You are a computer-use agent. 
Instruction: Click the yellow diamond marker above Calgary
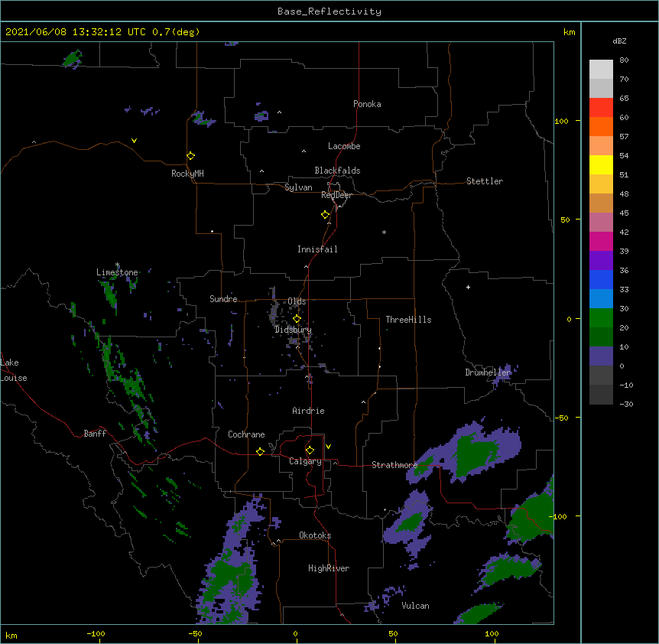[310, 450]
